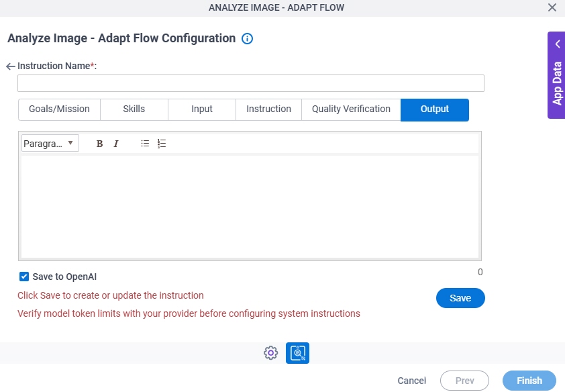Click the info icon beside Configuration title
The width and height of the screenshot is (565, 392).
click(247, 38)
